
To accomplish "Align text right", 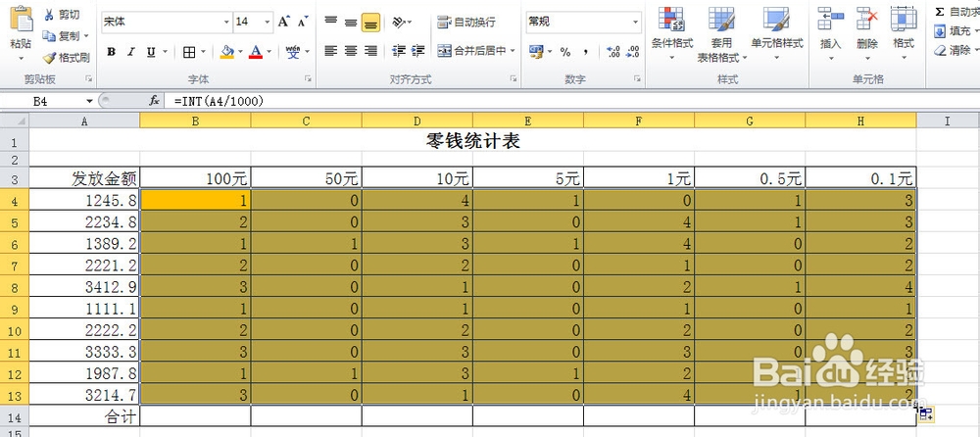I will coord(370,51).
